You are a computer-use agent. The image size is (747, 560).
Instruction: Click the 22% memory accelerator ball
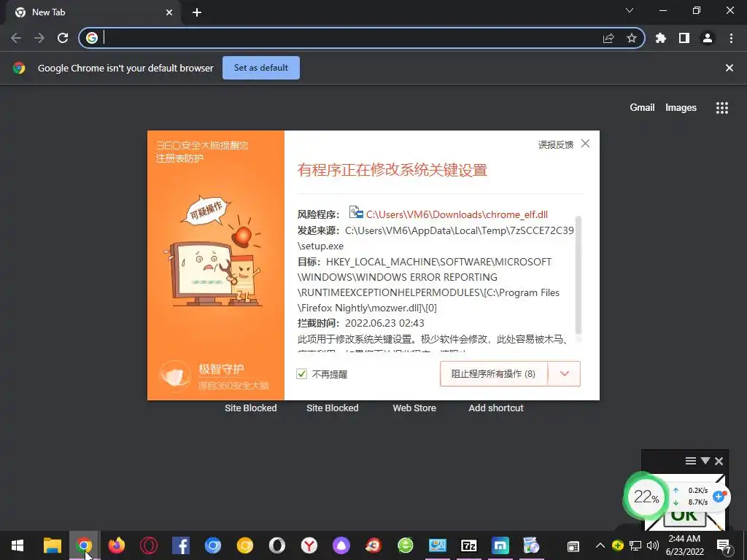pyautogui.click(x=646, y=497)
